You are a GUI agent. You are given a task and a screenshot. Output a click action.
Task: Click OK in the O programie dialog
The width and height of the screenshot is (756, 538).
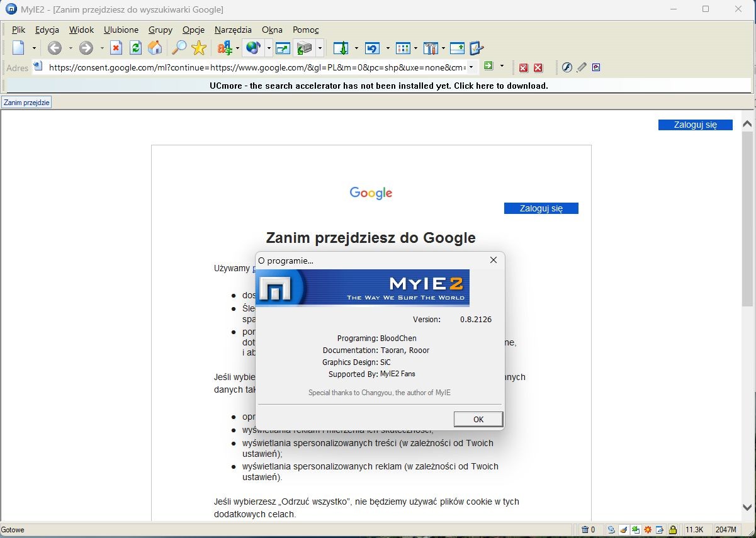tap(478, 419)
